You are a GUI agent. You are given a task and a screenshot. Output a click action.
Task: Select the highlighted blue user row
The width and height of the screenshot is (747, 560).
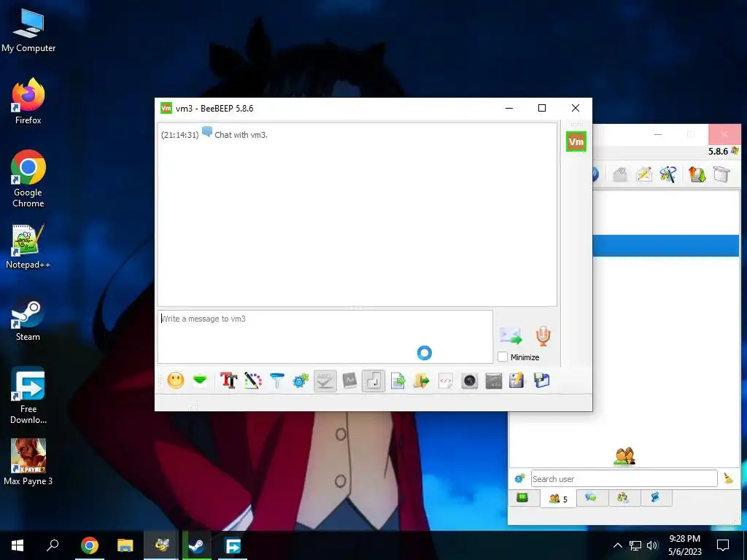click(x=665, y=246)
